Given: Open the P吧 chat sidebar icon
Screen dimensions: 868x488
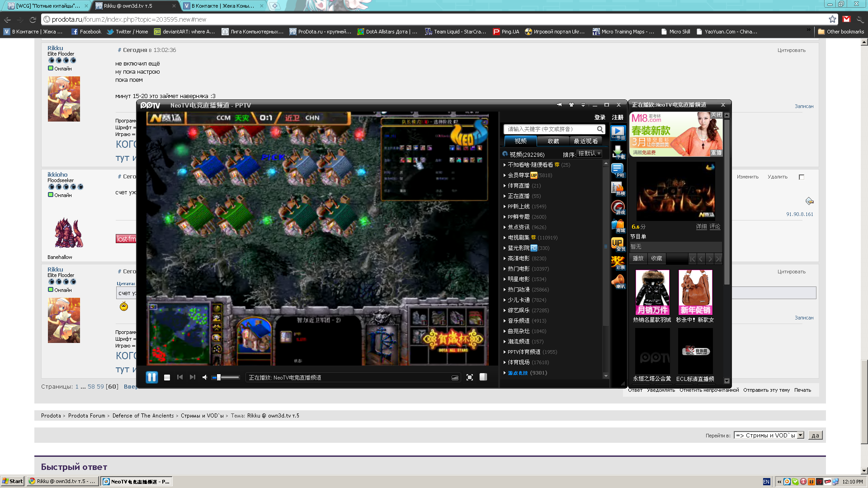Looking at the screenshot, I should point(618,170).
